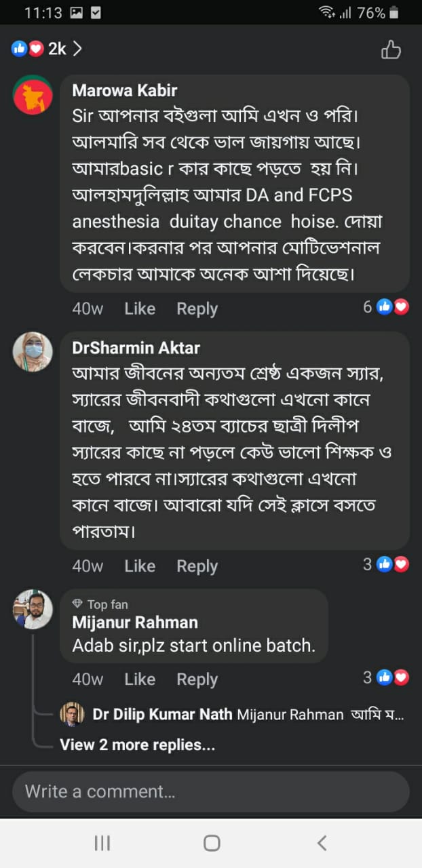The width and height of the screenshot is (422, 868).
Task: Open Dr Dilip Kumar Nath's reply avatar
Action: [71, 714]
